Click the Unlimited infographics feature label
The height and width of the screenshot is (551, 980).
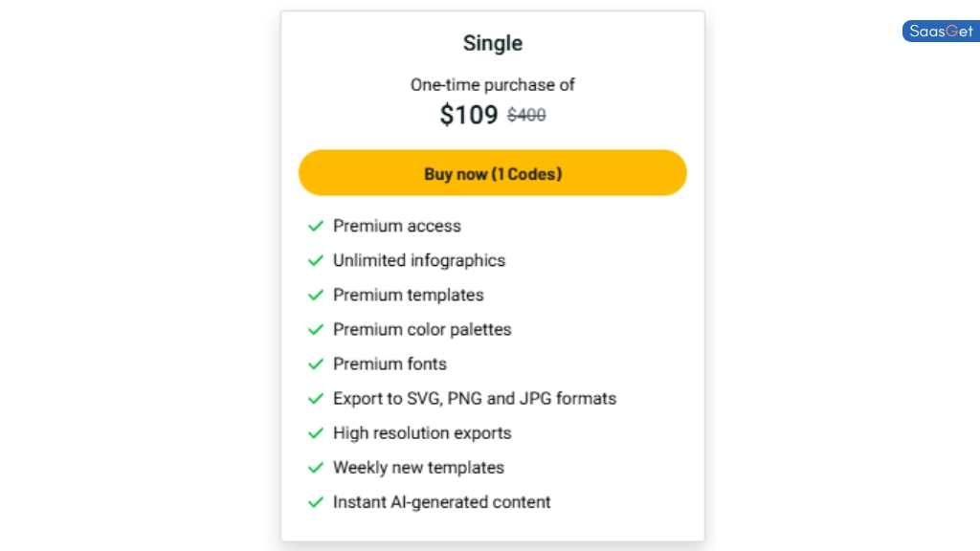[419, 260]
